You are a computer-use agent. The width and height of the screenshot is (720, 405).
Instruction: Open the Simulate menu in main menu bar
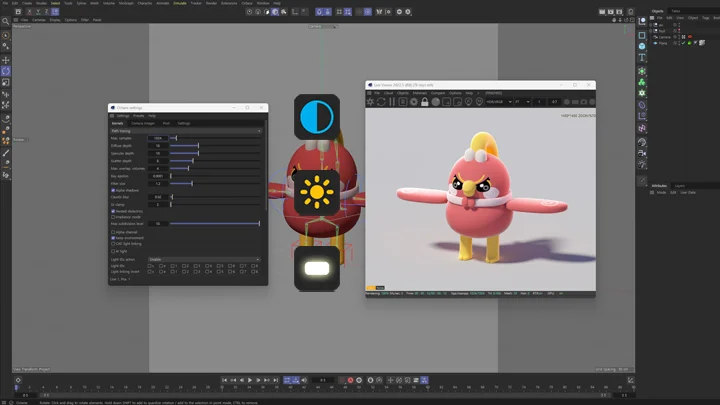point(180,3)
